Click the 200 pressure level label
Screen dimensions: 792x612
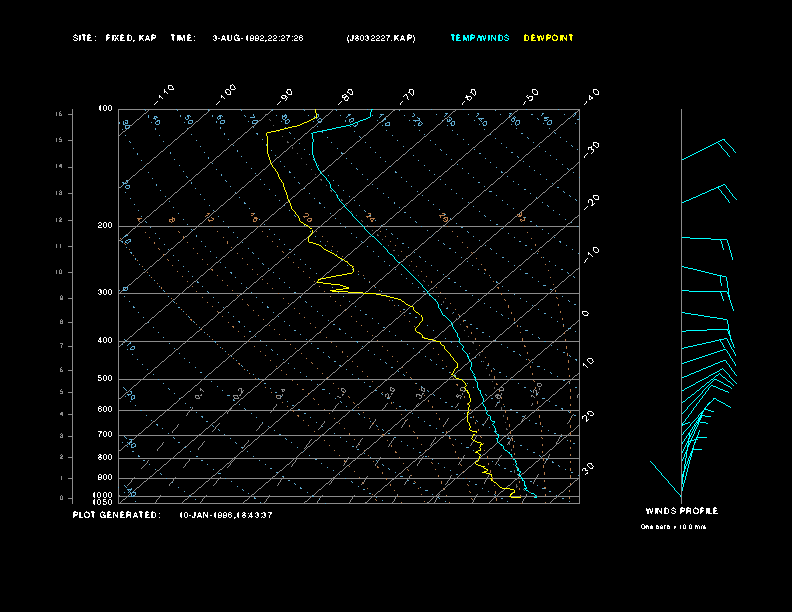tap(105, 226)
